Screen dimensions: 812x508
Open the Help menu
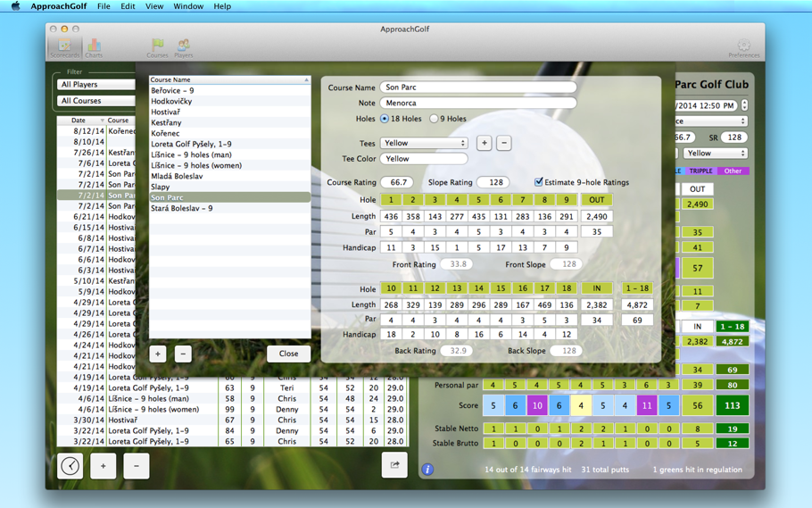[x=222, y=6]
